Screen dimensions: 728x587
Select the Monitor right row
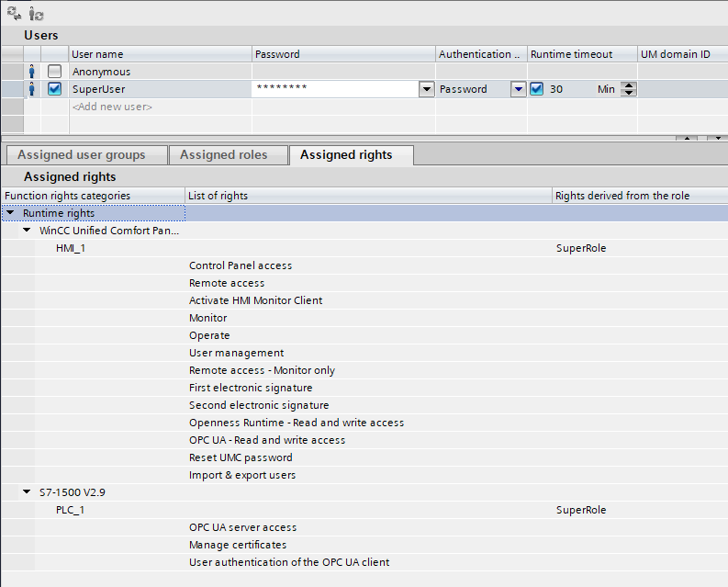point(208,318)
